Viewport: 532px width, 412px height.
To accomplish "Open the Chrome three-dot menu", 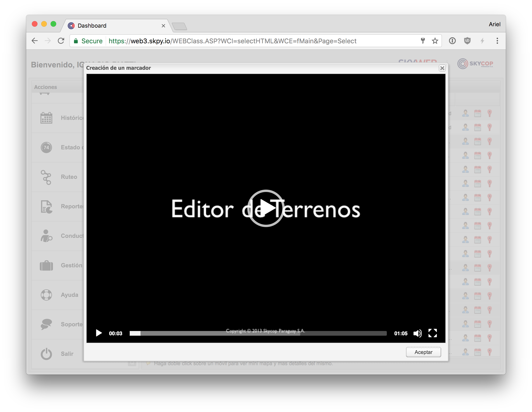I will coord(497,41).
